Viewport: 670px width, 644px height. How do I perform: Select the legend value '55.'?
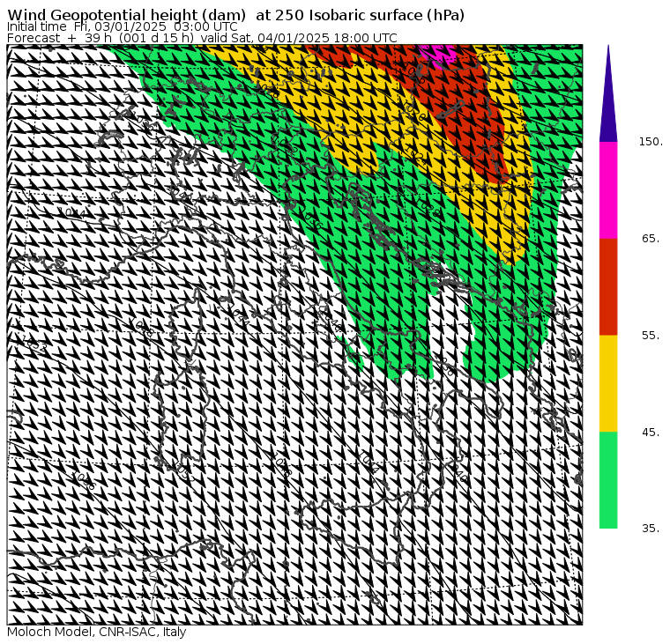pos(651,336)
